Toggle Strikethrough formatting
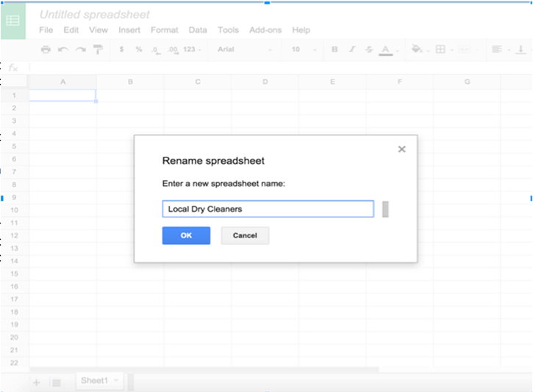 (x=369, y=49)
